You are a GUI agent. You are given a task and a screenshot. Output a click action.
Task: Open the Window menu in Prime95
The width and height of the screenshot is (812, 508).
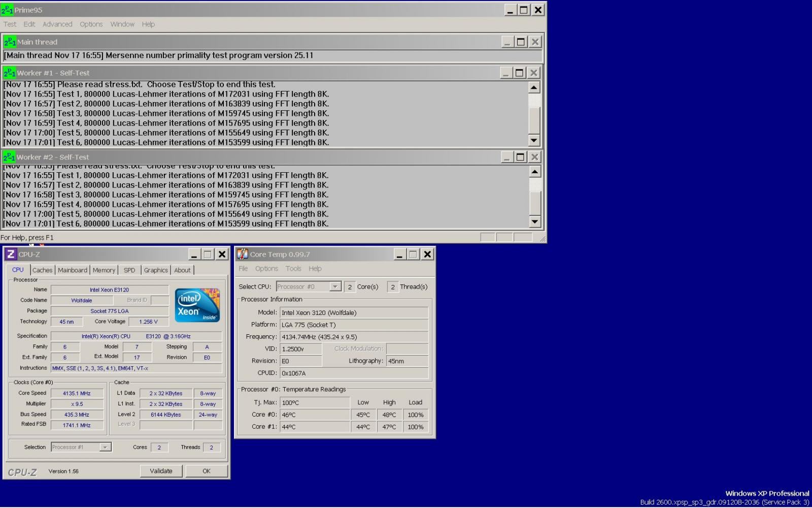point(122,24)
